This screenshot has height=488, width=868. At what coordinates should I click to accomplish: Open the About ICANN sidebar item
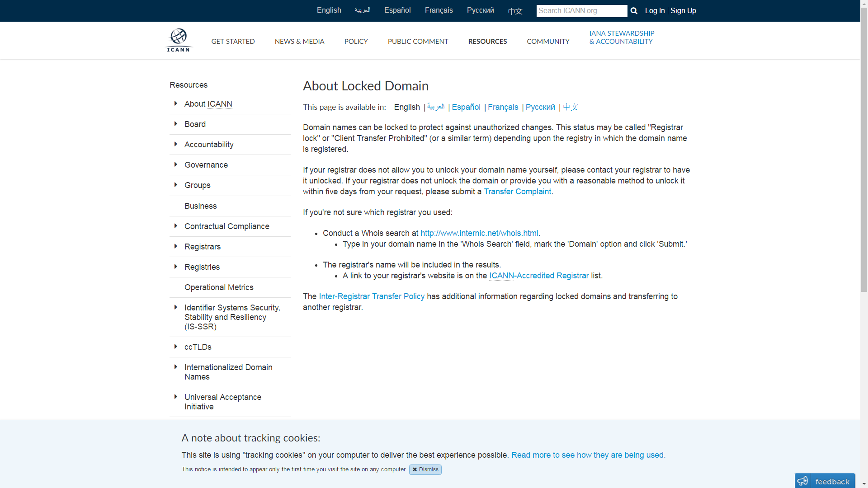point(208,104)
